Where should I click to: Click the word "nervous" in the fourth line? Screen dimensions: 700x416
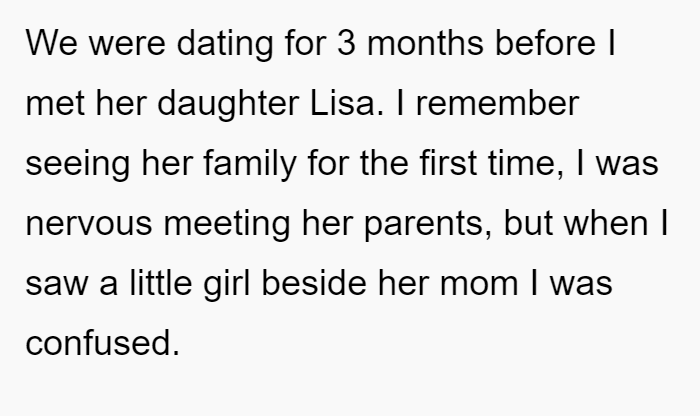click(89, 224)
